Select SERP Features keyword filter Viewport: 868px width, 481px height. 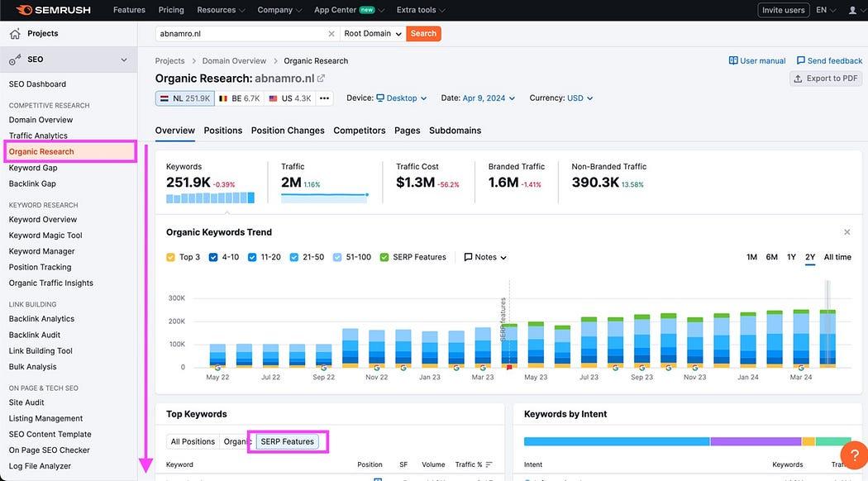tap(288, 441)
